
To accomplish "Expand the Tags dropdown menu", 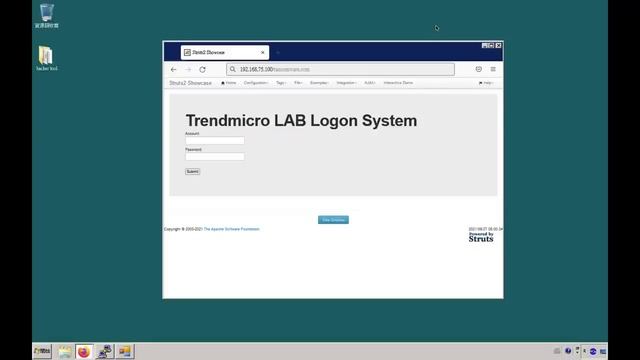I will tap(281, 83).
